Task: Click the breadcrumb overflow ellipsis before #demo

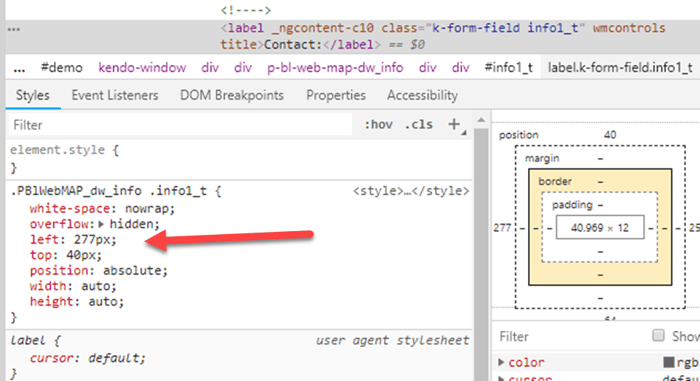Action: (19, 68)
